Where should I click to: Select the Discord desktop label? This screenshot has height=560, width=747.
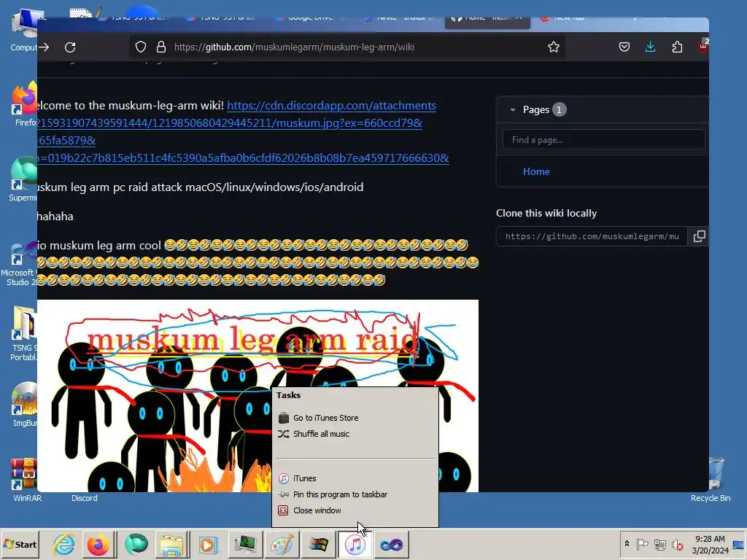point(85,498)
